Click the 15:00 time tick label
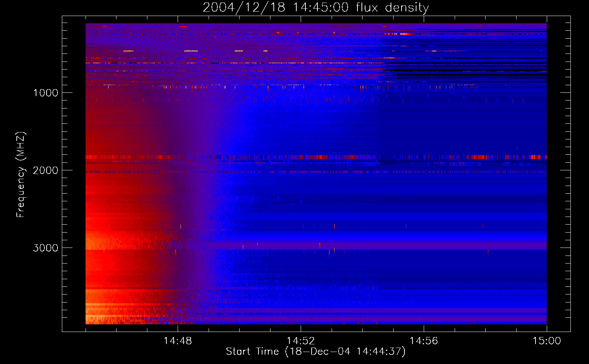This screenshot has height=364, width=589. point(547,341)
